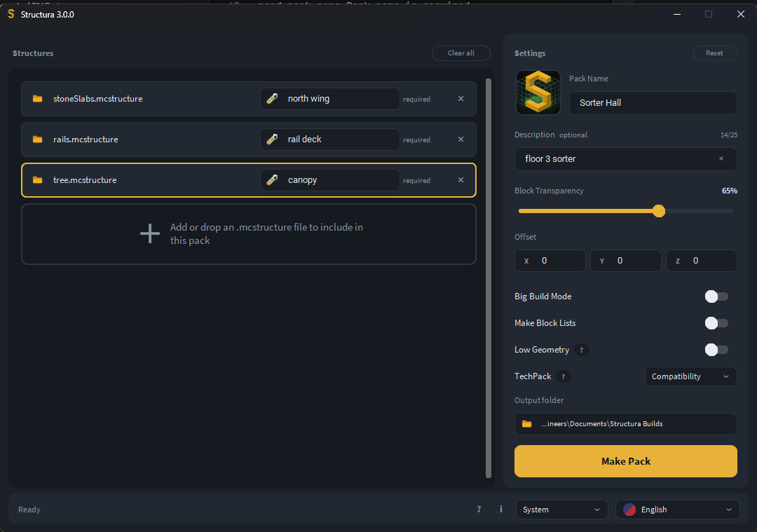This screenshot has height=532, width=757.
Task: Change the pack icon image
Action: coord(538,93)
